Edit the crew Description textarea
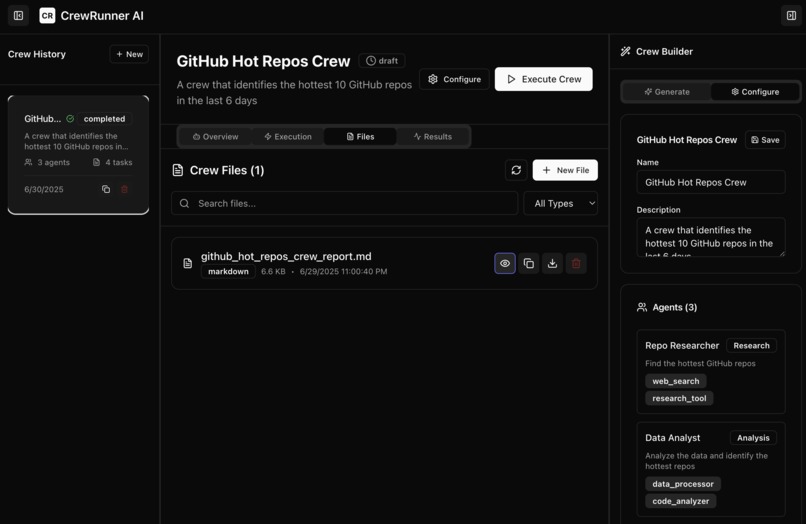Viewport: 806px width, 524px height. coord(711,237)
